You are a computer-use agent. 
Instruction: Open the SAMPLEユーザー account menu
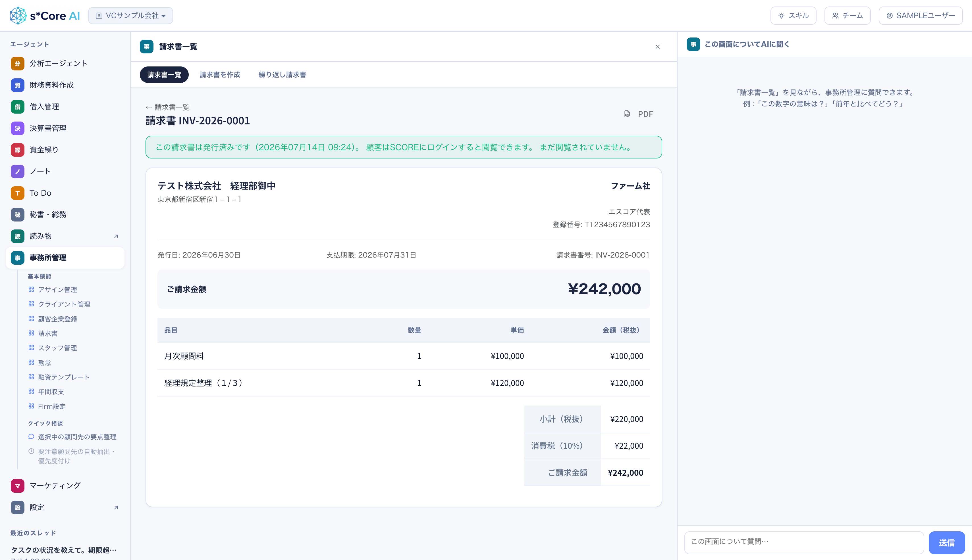point(921,16)
